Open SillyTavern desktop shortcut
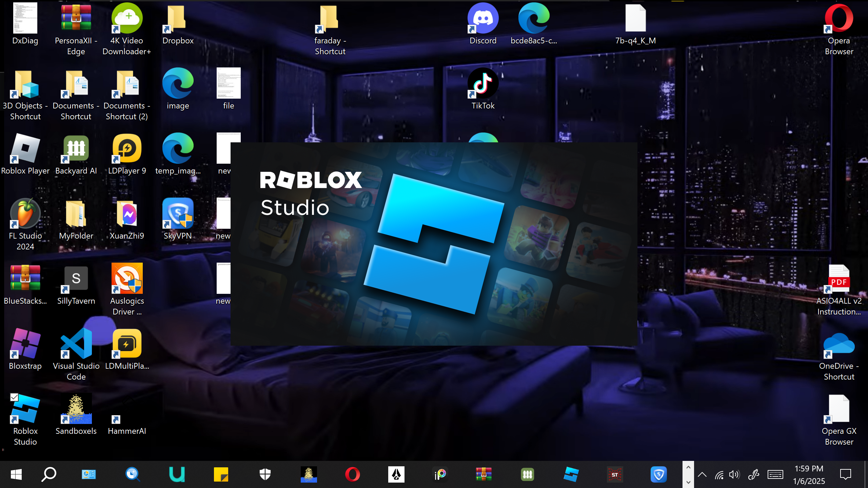This screenshot has height=488, width=868. point(76,279)
